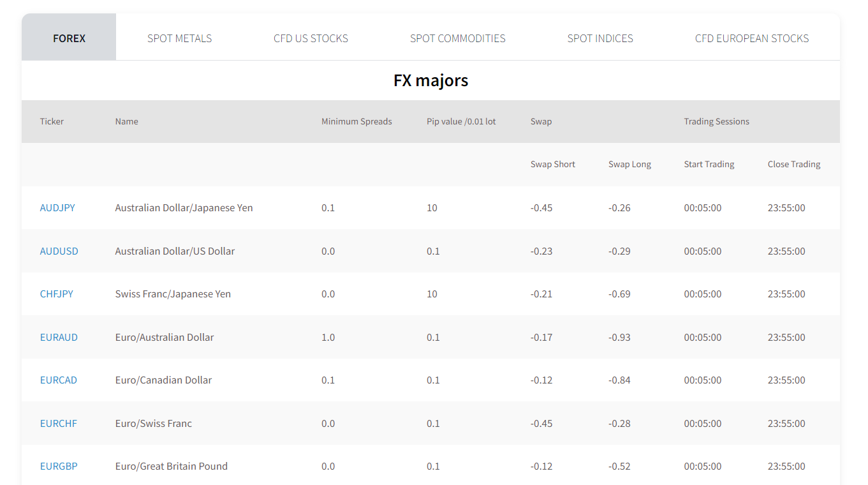Click the 'Ticker' column header

point(52,121)
